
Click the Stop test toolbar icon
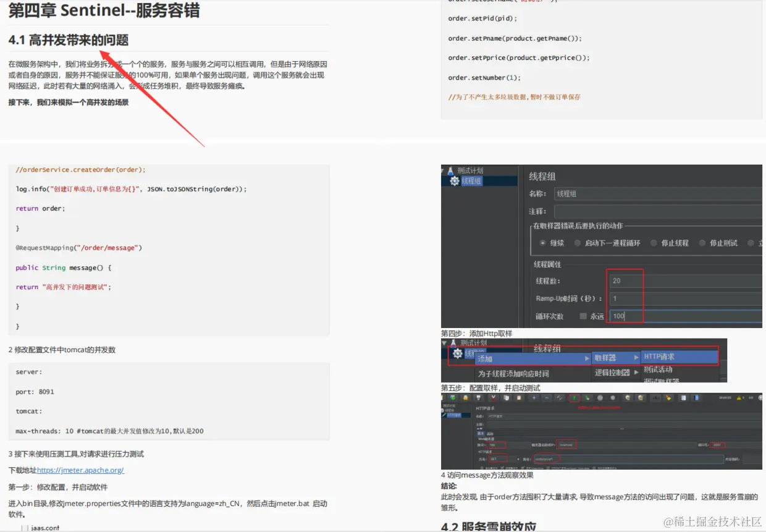click(x=600, y=397)
